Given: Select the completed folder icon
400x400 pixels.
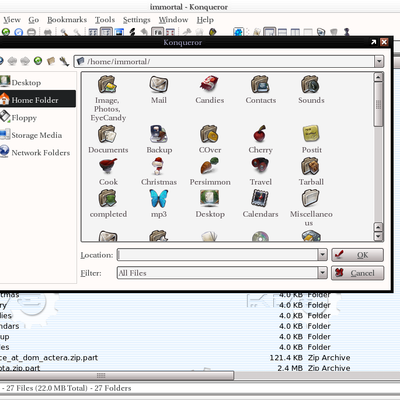Looking at the screenshot, I should click(107, 198).
